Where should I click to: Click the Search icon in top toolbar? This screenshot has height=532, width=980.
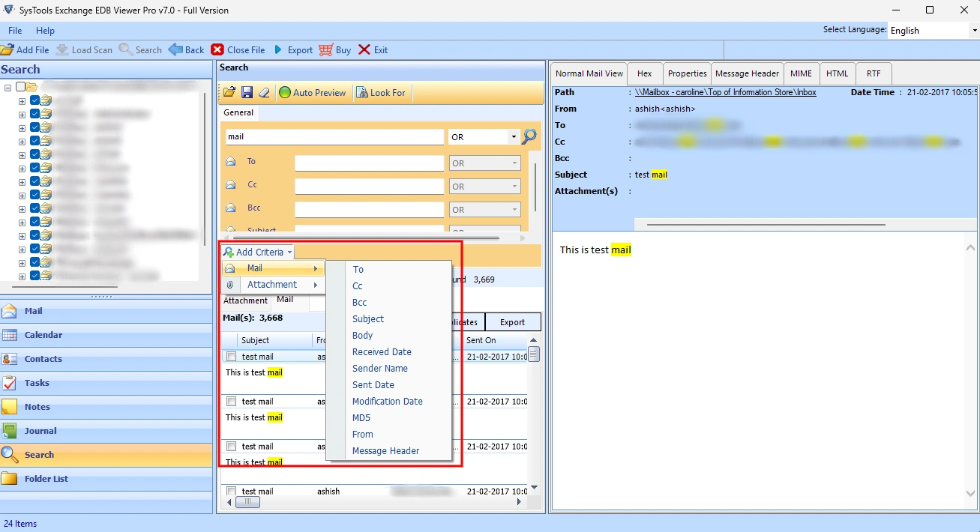pyautogui.click(x=125, y=50)
